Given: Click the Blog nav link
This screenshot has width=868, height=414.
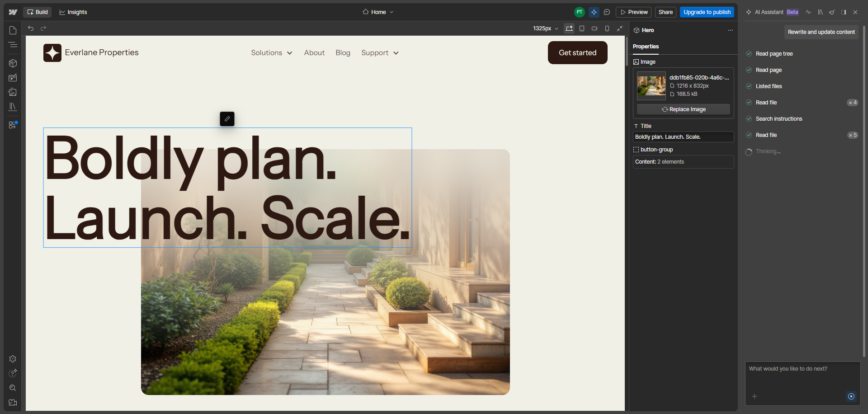Looking at the screenshot, I should click(x=343, y=53).
